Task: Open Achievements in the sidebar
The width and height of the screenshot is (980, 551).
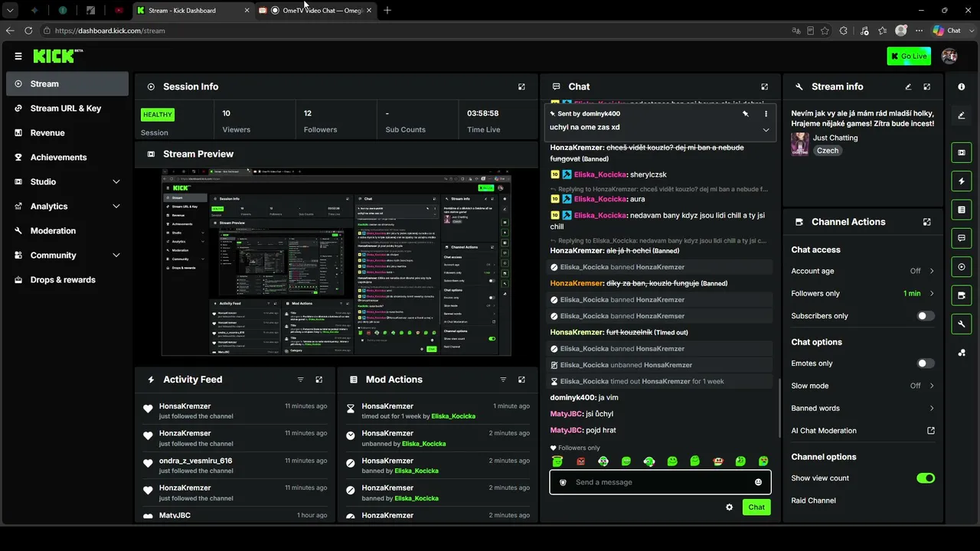Action: (67, 158)
